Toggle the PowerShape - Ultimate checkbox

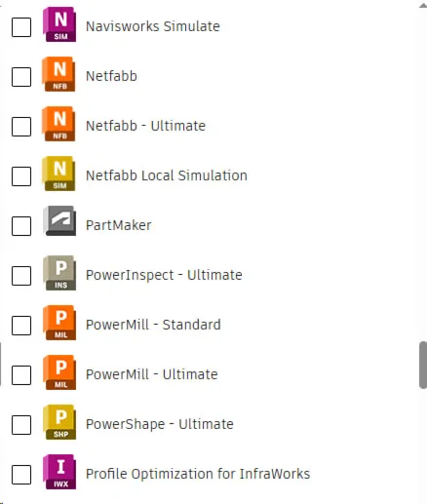(x=21, y=425)
